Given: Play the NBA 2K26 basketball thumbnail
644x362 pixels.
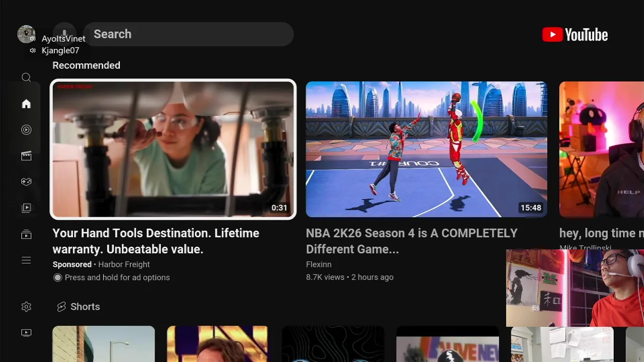Looking at the screenshot, I should tap(427, 149).
